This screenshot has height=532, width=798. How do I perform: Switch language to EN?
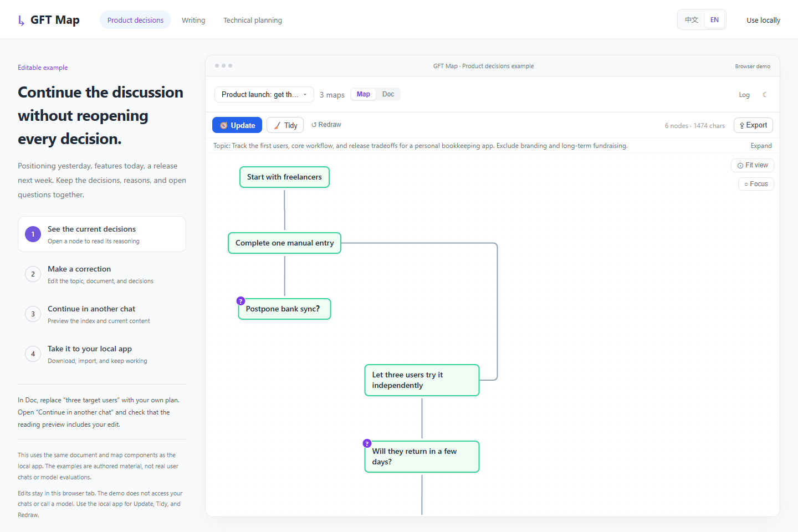pos(714,20)
